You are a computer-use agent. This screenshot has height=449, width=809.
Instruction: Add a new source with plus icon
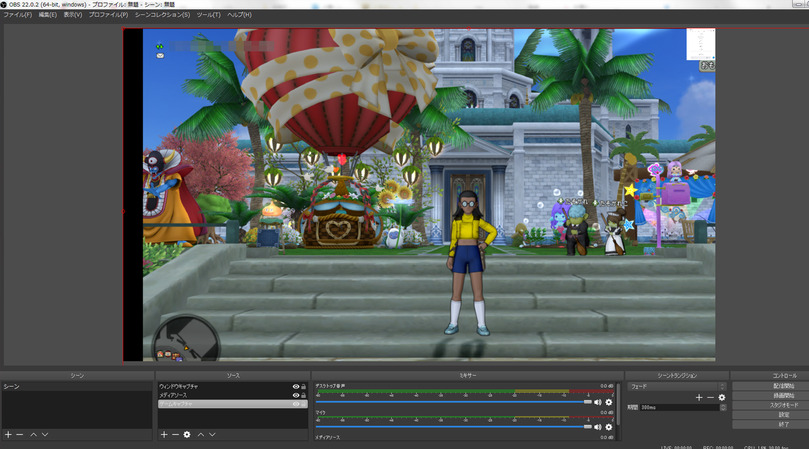(x=164, y=435)
